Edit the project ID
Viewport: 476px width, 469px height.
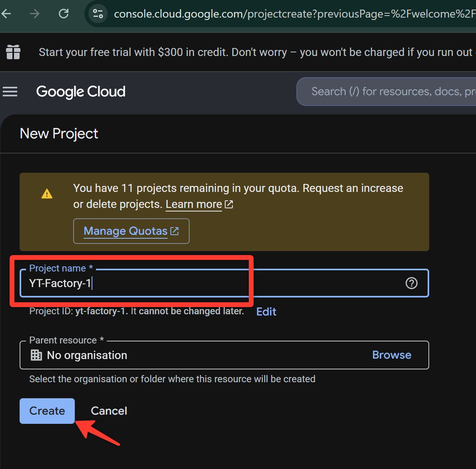(266, 311)
